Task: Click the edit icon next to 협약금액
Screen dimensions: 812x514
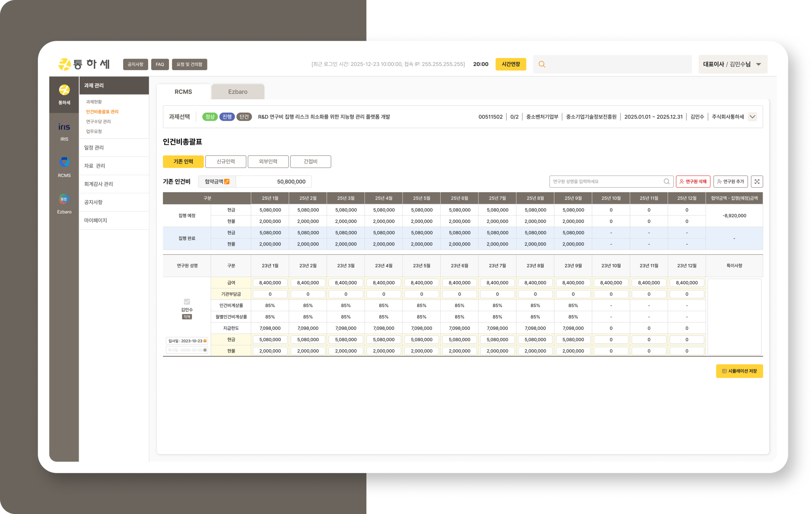Action: tap(227, 181)
